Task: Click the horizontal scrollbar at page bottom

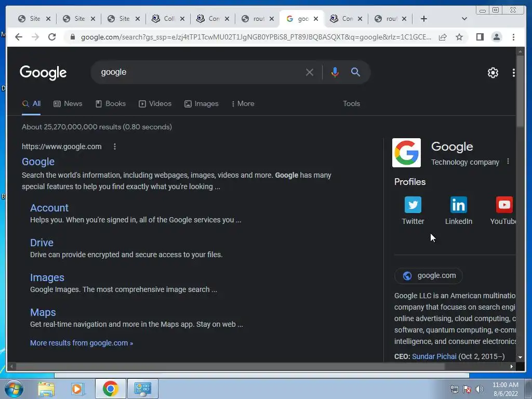Action: (231, 366)
